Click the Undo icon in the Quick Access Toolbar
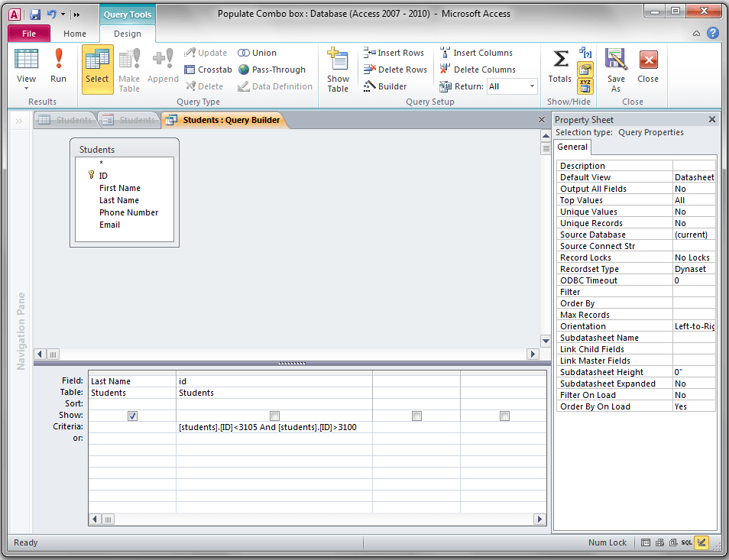 coord(52,15)
